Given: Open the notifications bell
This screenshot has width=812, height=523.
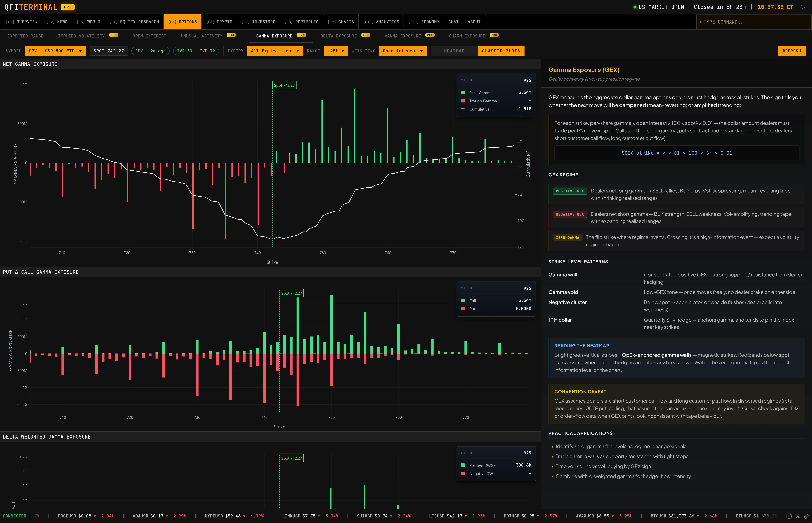Looking at the screenshot, I should click(803, 7).
